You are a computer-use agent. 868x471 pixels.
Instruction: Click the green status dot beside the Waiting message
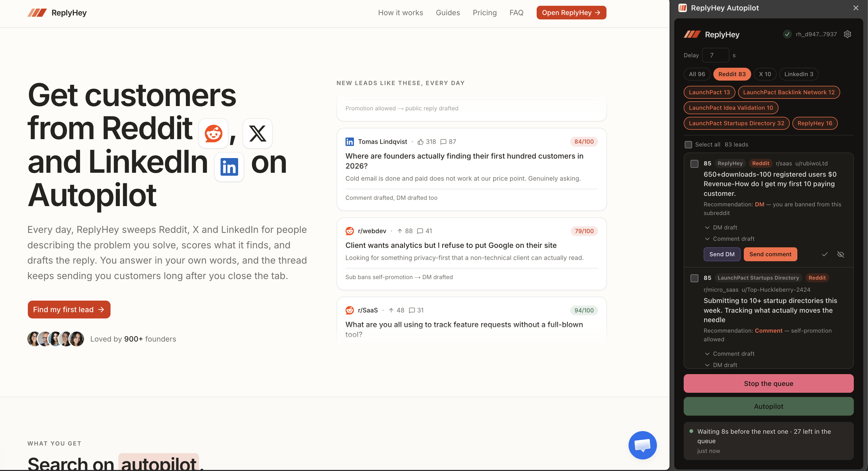692,431
